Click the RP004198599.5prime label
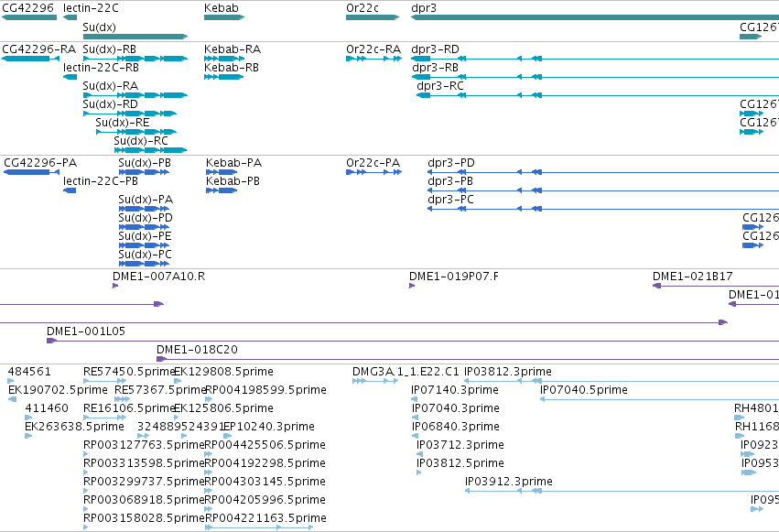 265,390
